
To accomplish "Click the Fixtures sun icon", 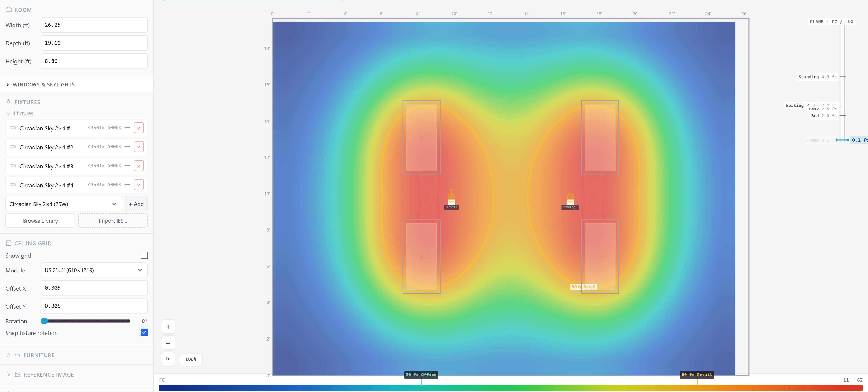I will pyautogui.click(x=9, y=102).
